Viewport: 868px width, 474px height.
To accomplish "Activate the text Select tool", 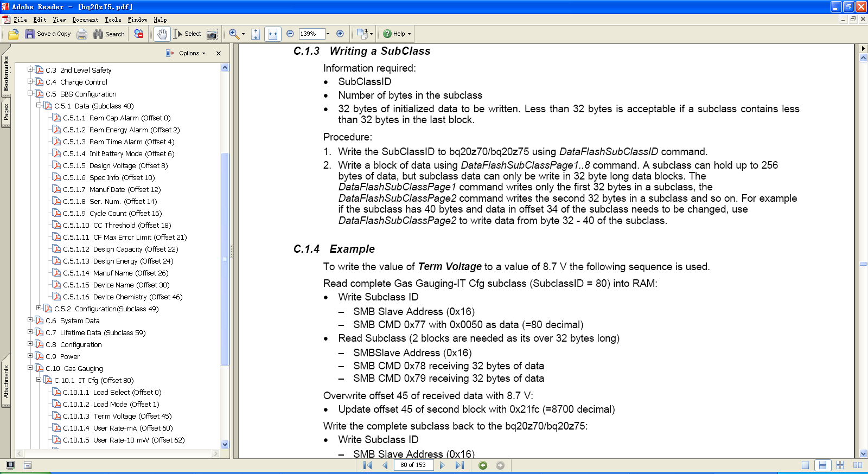I will (x=187, y=34).
